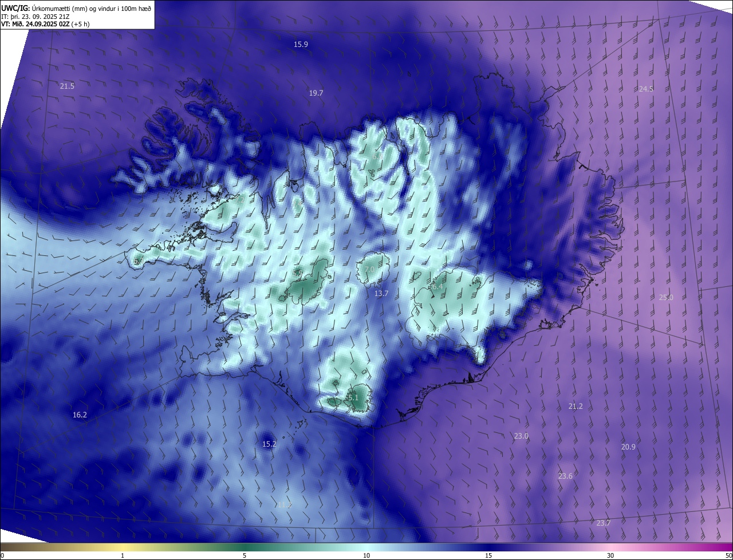Click the 25.0 value label
733x560 pixels.
(666, 297)
